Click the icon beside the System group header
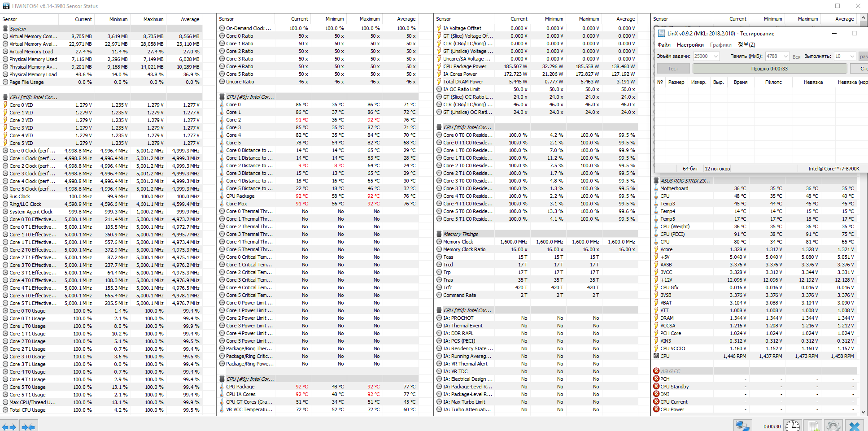The height and width of the screenshot is (431, 868). pyautogui.click(x=5, y=29)
